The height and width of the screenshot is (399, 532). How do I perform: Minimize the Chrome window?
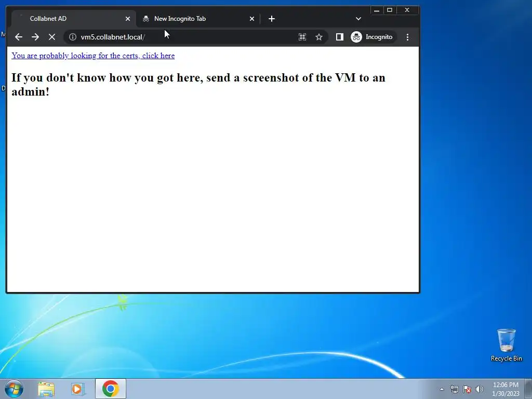377,10
